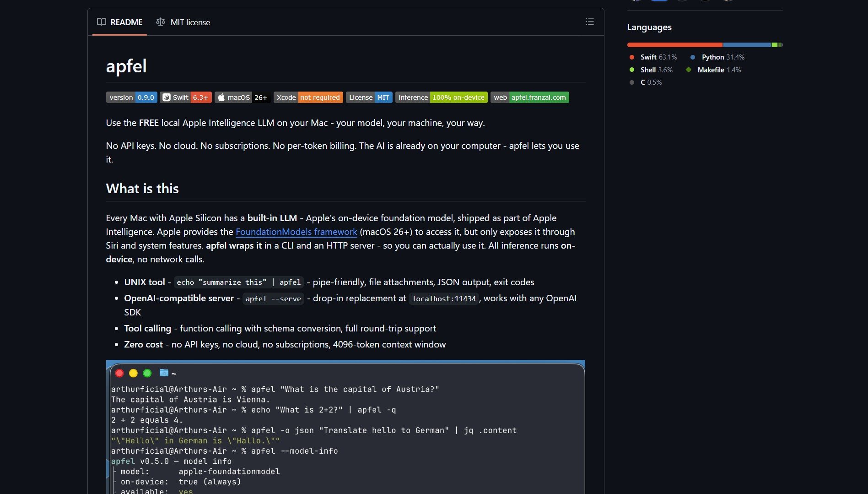Click the green Shell dot in Languages legend
Image resolution: width=868 pixels, height=494 pixels.
tap(632, 70)
